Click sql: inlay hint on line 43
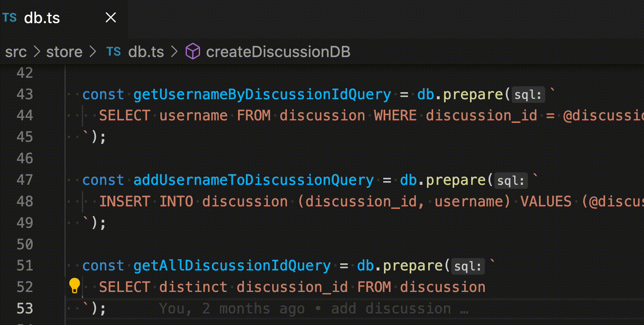The width and height of the screenshot is (644, 325). (528, 95)
